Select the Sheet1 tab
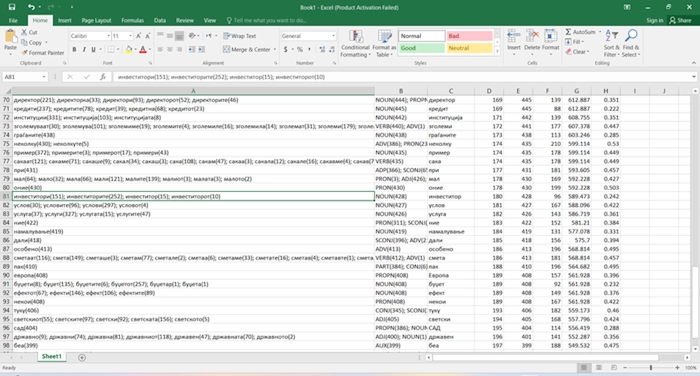The height and width of the screenshot is (376, 700). (x=51, y=356)
